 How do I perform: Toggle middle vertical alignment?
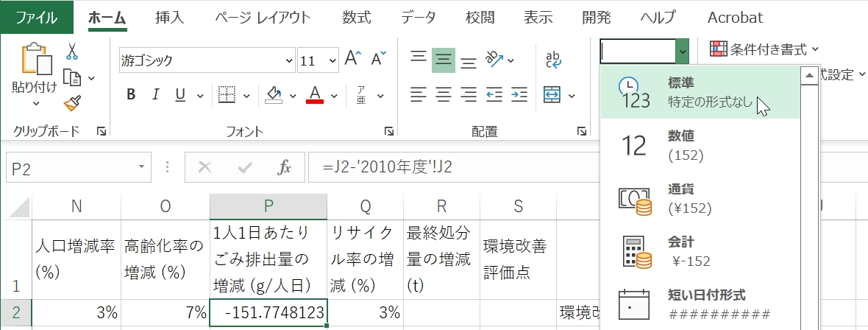(444, 60)
